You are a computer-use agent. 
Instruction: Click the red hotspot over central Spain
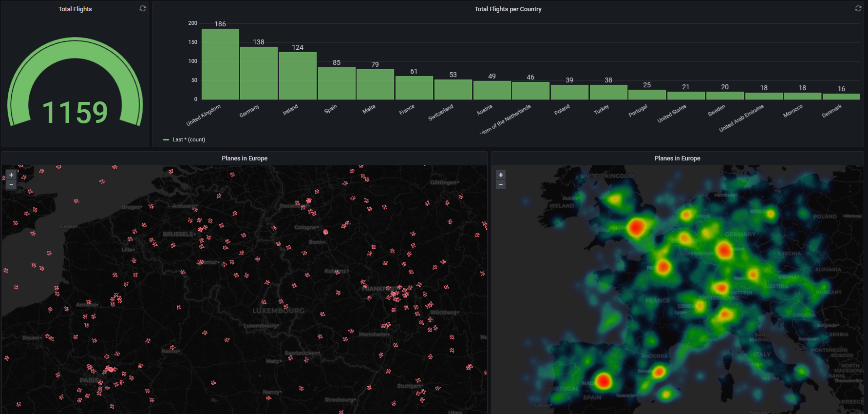click(x=604, y=381)
